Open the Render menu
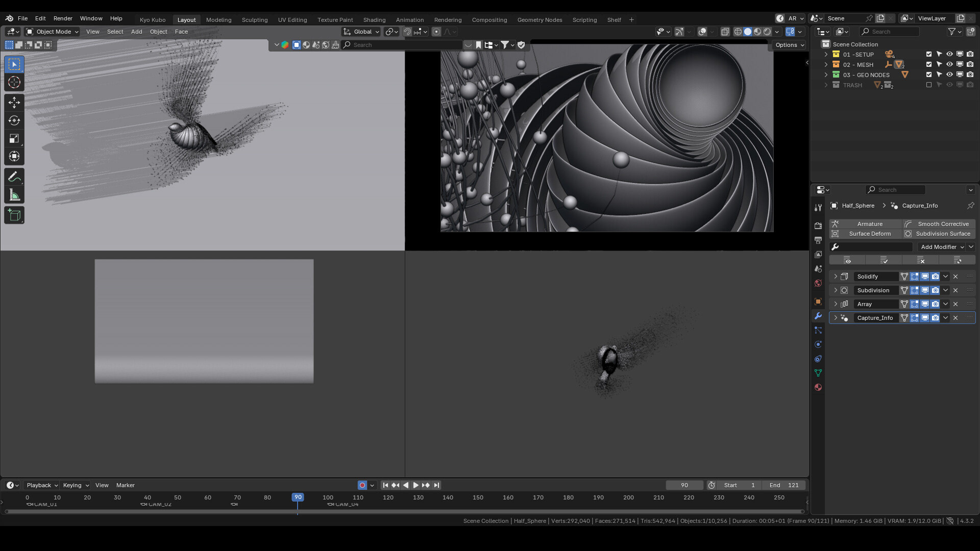This screenshot has height=551, width=980. 63,18
